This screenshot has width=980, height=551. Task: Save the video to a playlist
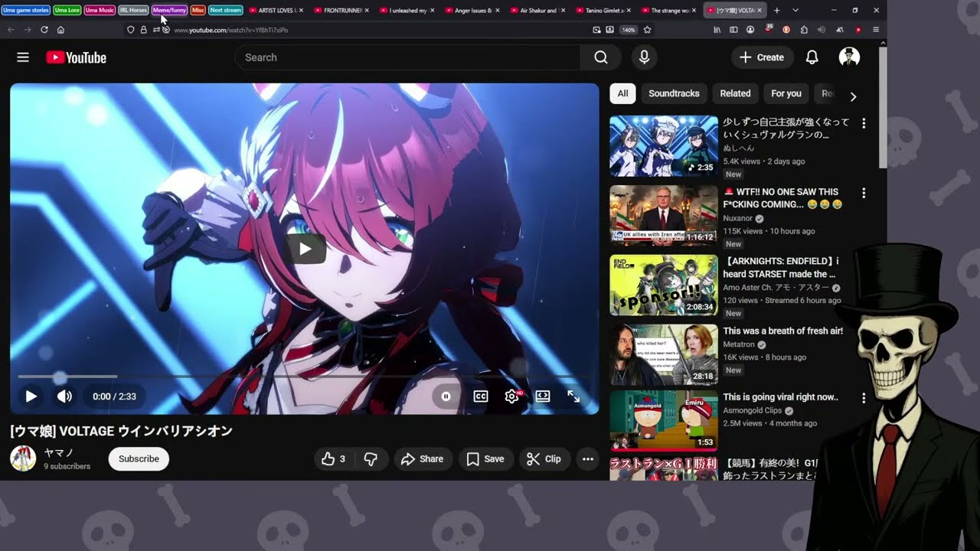pyautogui.click(x=485, y=459)
